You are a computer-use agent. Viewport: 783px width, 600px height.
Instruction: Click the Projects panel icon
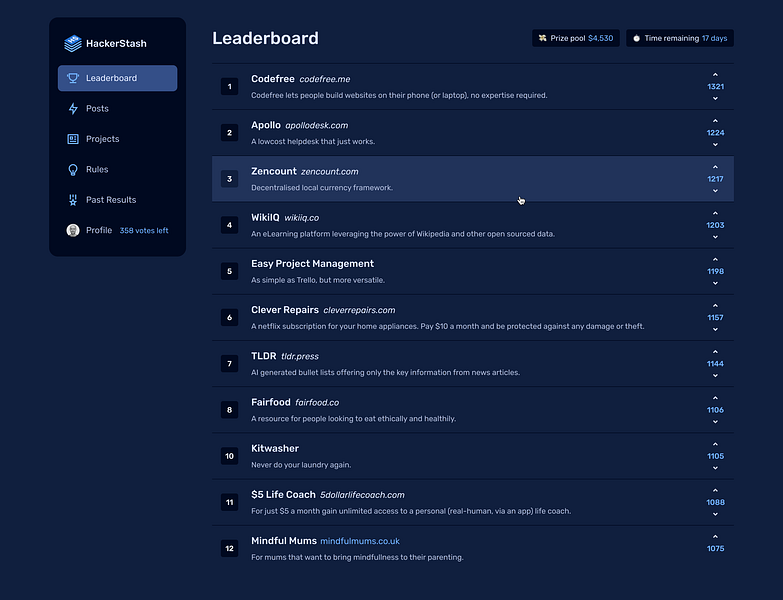[x=73, y=139]
